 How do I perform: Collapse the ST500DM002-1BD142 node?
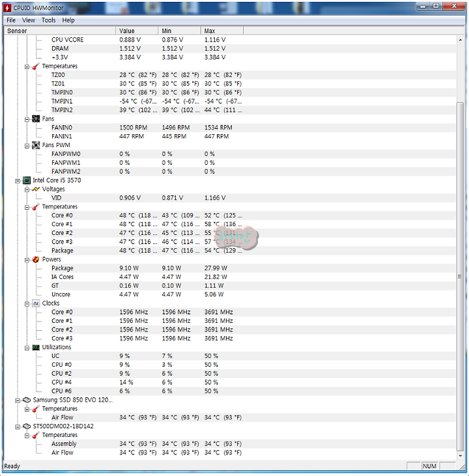pyautogui.click(x=18, y=427)
